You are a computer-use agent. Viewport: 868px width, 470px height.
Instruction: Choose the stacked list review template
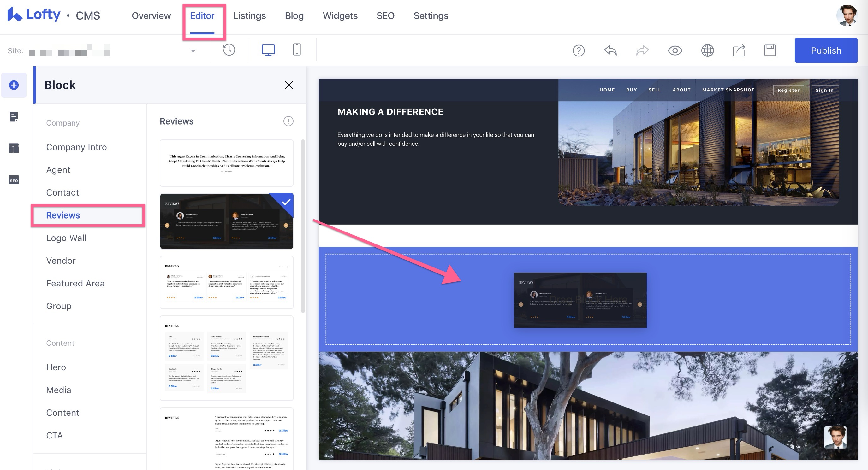pos(226,439)
